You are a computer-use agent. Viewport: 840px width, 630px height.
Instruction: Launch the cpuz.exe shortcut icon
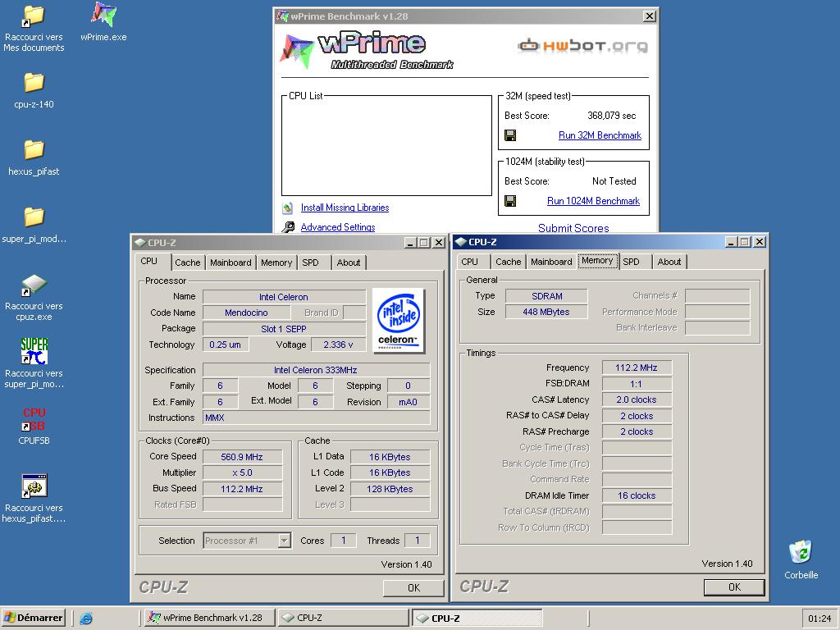[x=34, y=285]
